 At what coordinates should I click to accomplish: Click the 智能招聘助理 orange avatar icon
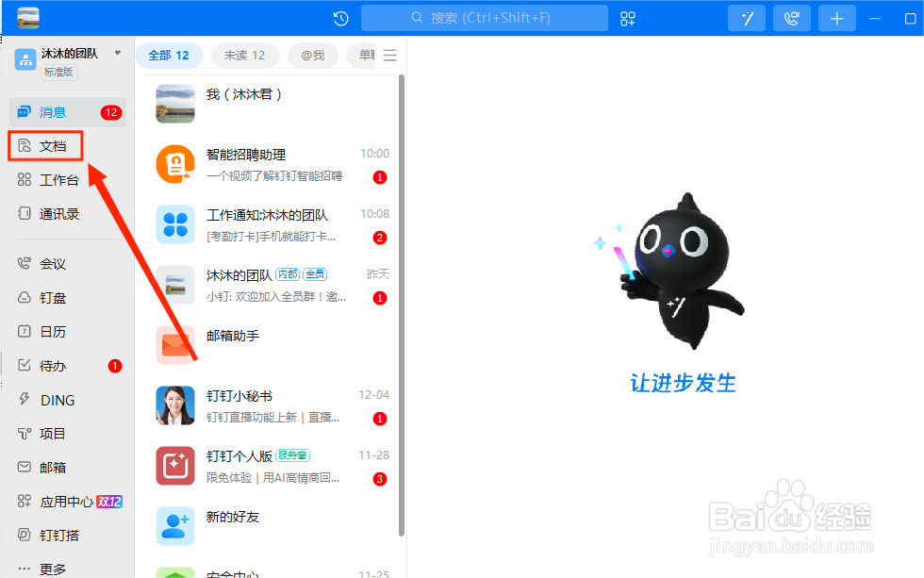pyautogui.click(x=175, y=164)
